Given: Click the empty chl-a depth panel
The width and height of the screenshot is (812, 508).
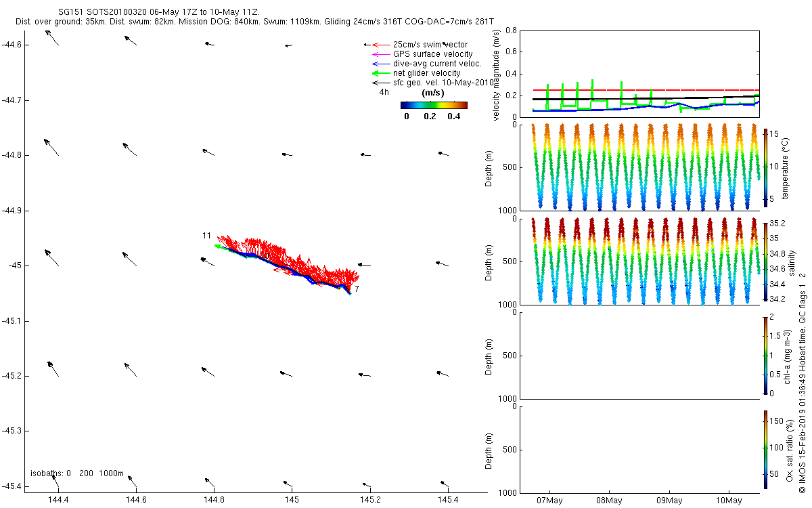Looking at the screenshot, I should (x=639, y=355).
